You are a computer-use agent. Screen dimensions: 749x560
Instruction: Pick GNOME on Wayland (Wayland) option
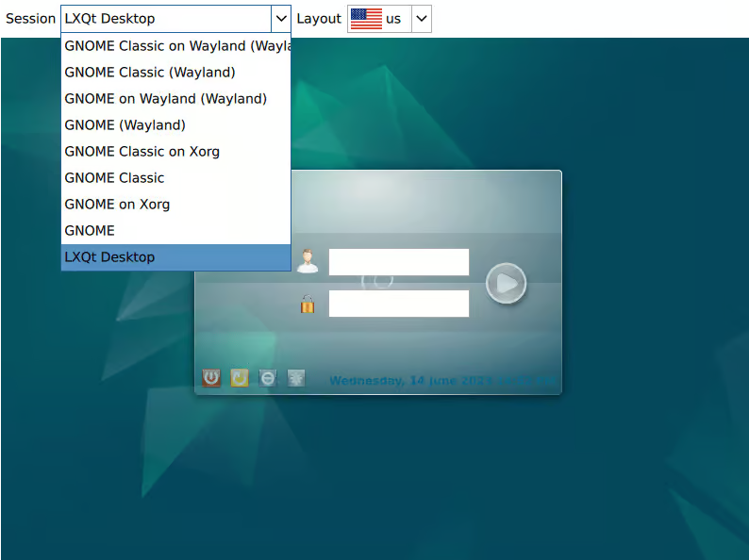pyautogui.click(x=175, y=98)
